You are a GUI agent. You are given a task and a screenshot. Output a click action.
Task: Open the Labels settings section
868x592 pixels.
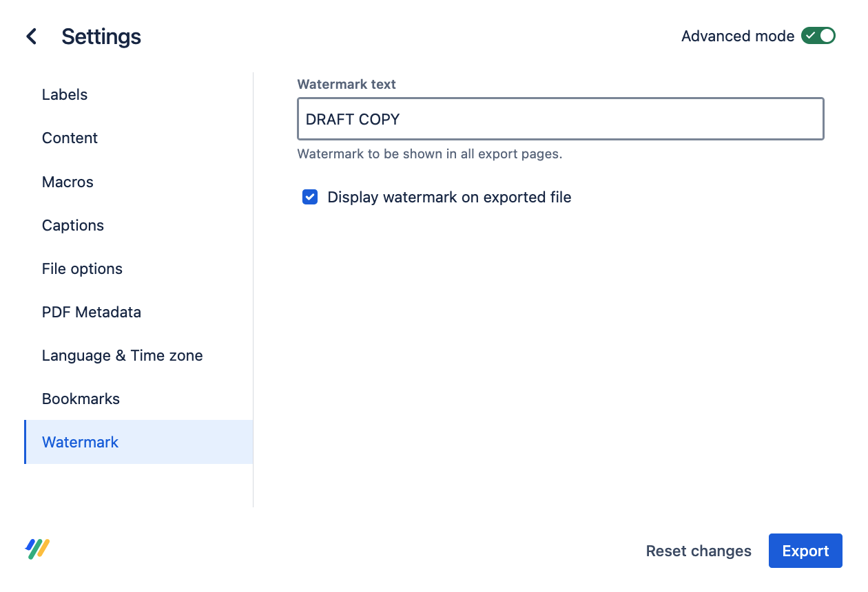pos(65,95)
